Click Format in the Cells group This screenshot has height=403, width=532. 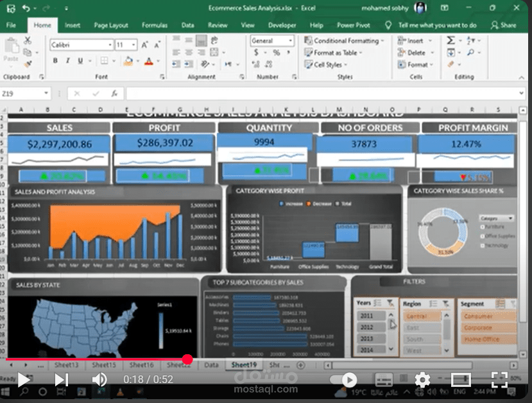415,64
